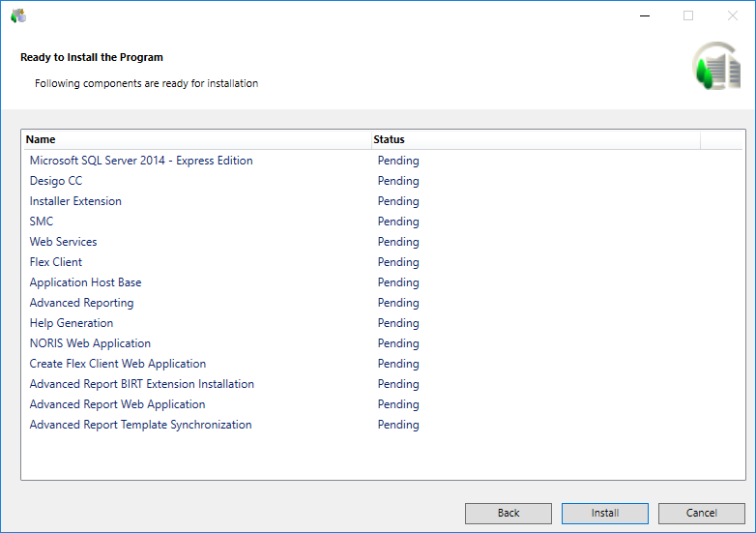Choose the SMC component row
Viewport: 756px width, 533px height.
tap(42, 222)
